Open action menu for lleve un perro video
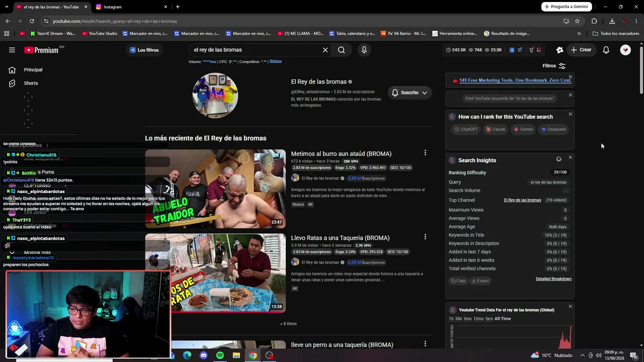 point(425,344)
